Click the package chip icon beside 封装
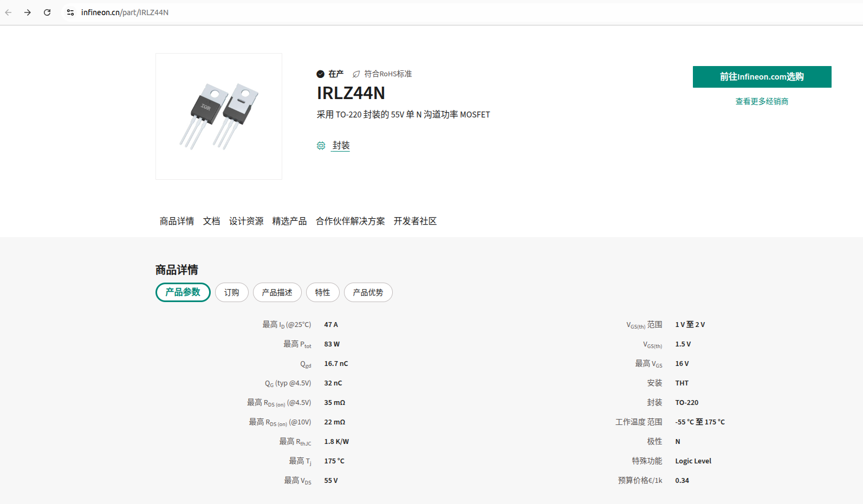 click(321, 146)
